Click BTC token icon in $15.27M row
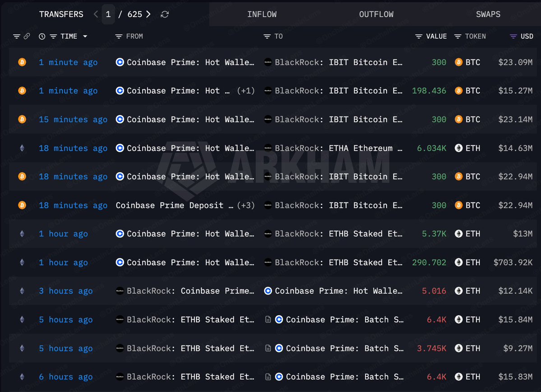The height and width of the screenshot is (392, 541). point(458,91)
